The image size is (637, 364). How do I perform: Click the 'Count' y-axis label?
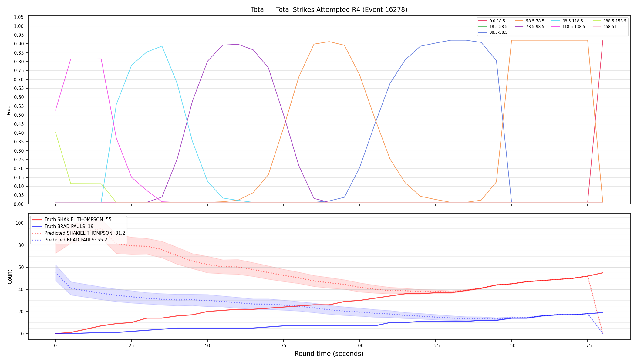coord(10,277)
